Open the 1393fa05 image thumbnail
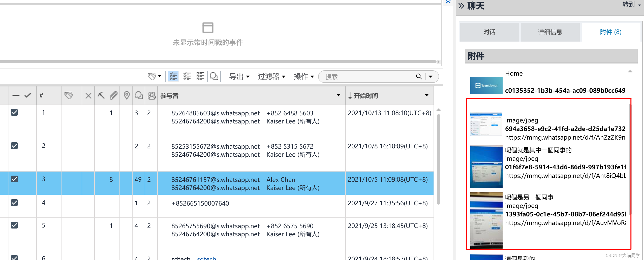Viewport: 644px width, 260px height. (x=486, y=220)
